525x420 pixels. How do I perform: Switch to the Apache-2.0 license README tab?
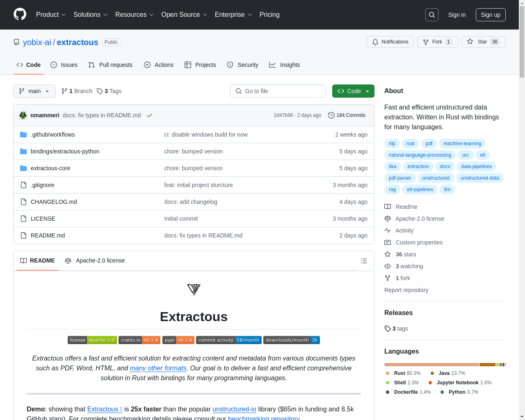pyautogui.click(x=95, y=260)
